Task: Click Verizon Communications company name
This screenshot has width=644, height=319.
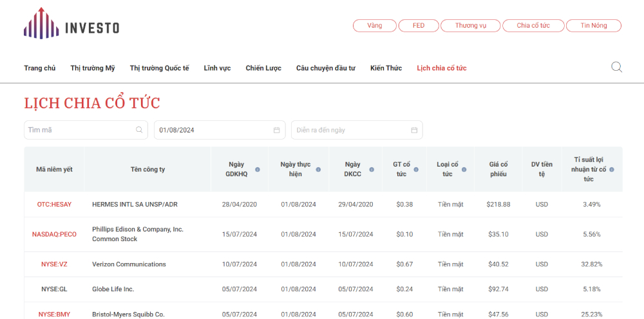Action: [129, 264]
